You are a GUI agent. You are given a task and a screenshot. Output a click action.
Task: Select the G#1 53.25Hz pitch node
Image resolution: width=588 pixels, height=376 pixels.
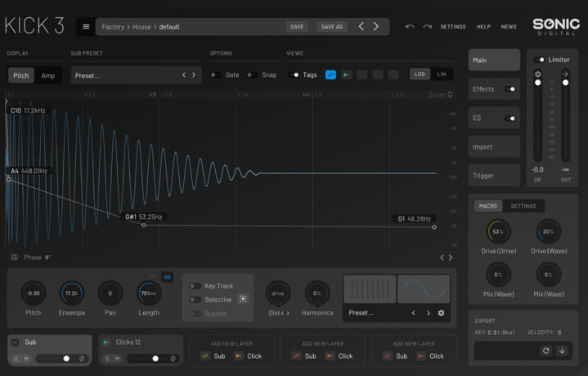click(x=144, y=225)
